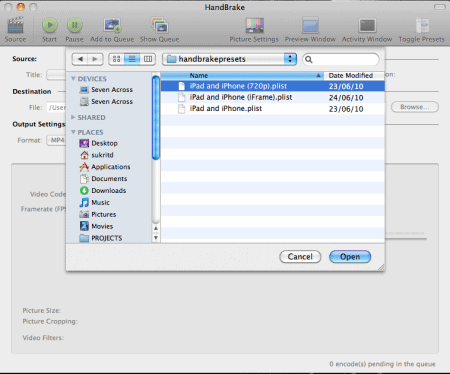The height and width of the screenshot is (374, 450).
Task: Sort files by Date Modified column
Action: tap(354, 76)
